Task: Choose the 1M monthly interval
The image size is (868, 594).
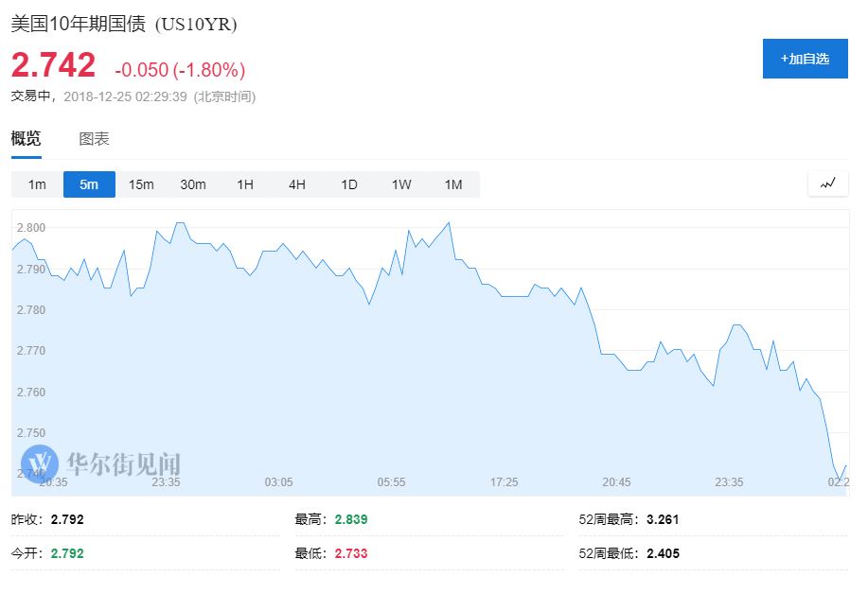Action: pyautogui.click(x=453, y=184)
